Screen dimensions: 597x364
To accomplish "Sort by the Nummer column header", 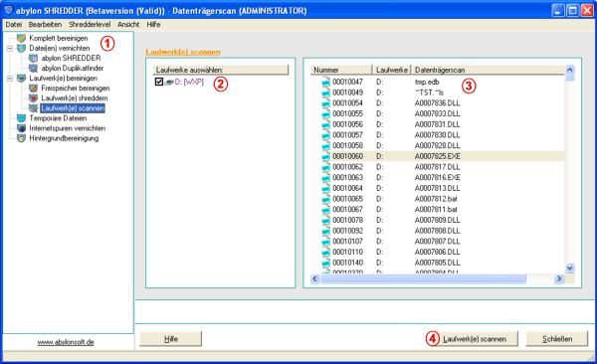I will click(341, 70).
